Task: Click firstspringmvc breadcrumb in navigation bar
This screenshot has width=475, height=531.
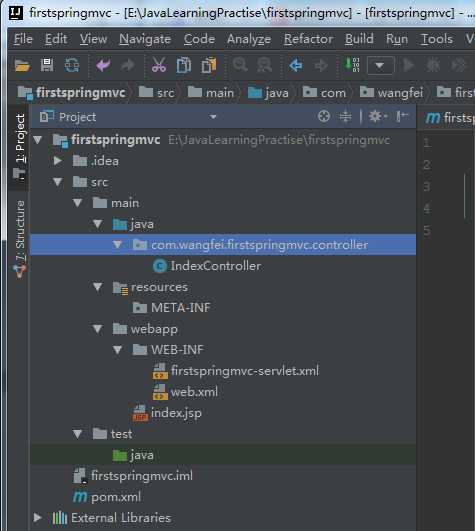Action: (x=71, y=92)
